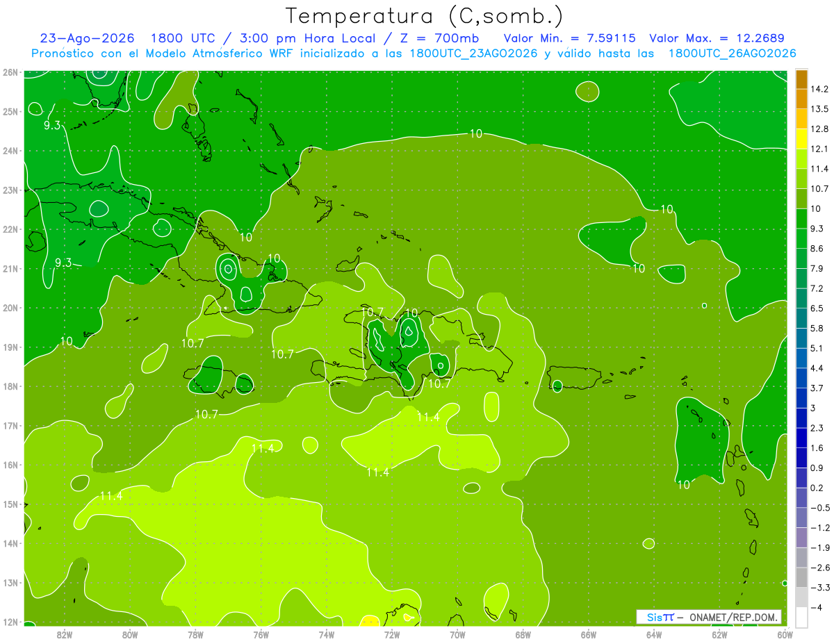Click the 7.9 colorbar label

click(x=817, y=268)
